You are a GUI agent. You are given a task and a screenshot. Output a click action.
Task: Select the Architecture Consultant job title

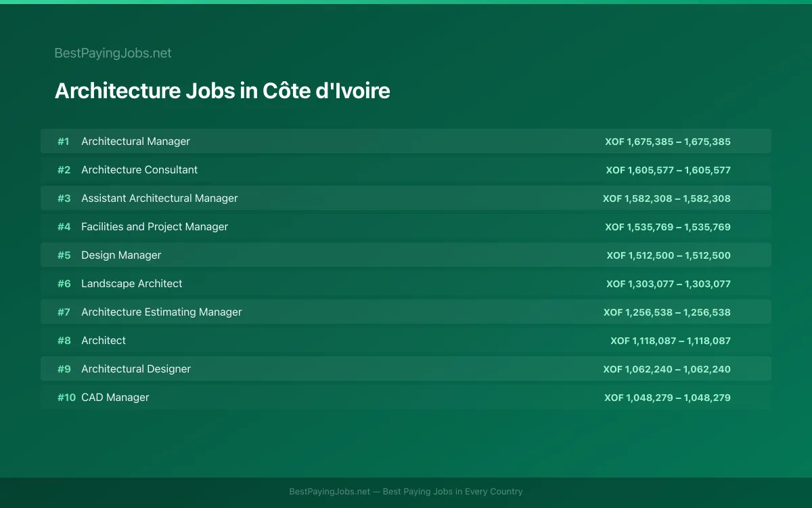point(139,170)
